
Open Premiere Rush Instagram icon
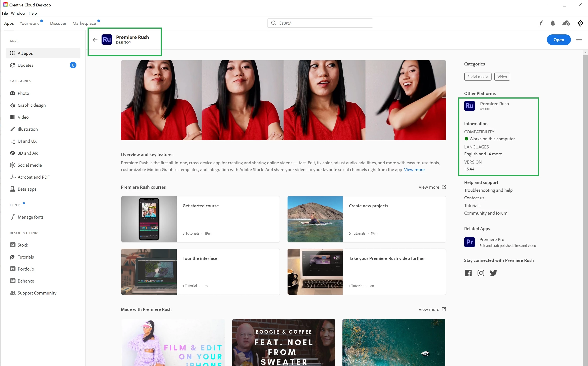pyautogui.click(x=481, y=273)
